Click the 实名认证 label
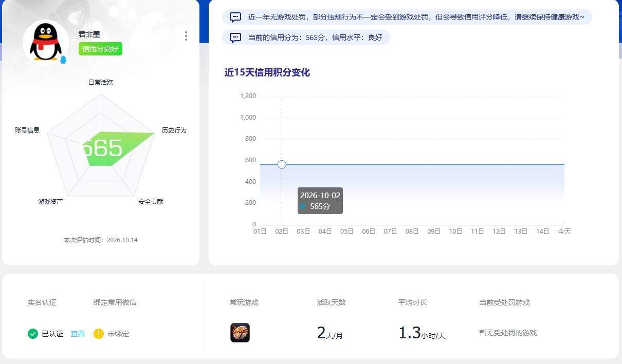The image size is (622, 364). [x=42, y=302]
